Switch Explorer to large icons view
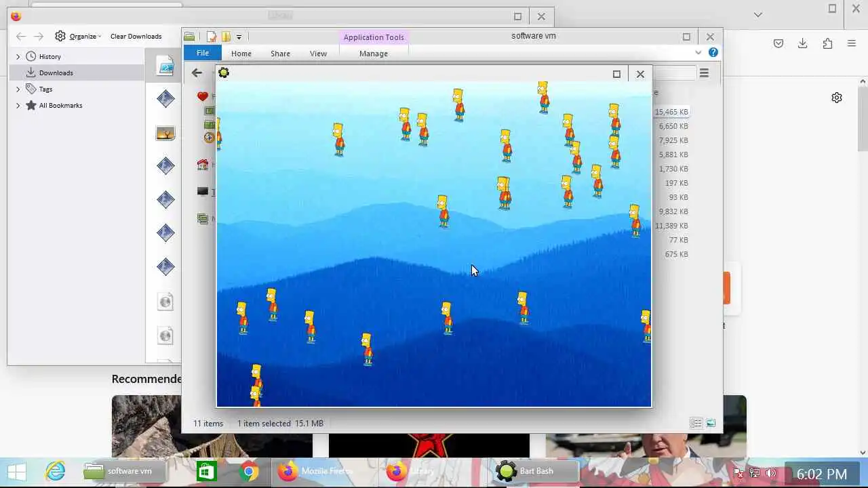The image size is (868, 488). (x=711, y=423)
